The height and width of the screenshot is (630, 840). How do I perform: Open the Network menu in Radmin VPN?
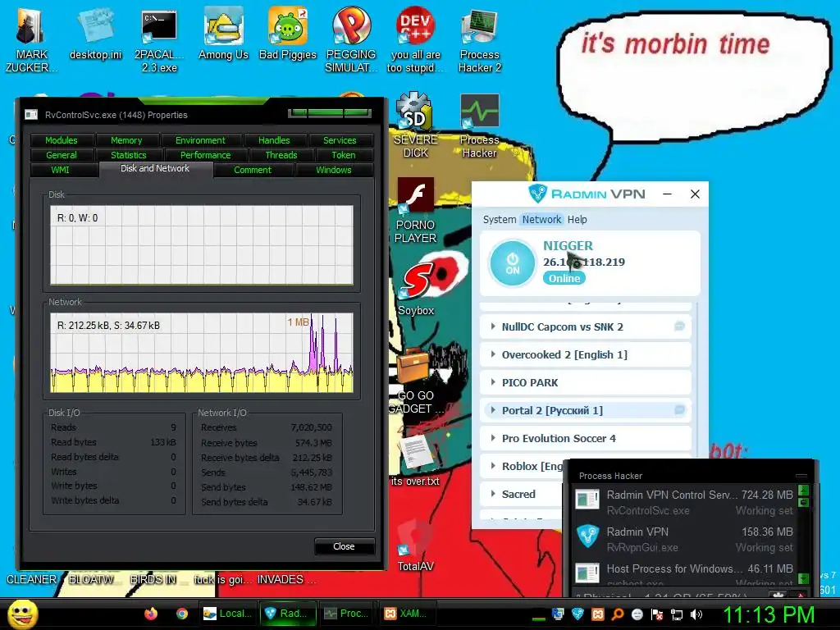(x=541, y=219)
